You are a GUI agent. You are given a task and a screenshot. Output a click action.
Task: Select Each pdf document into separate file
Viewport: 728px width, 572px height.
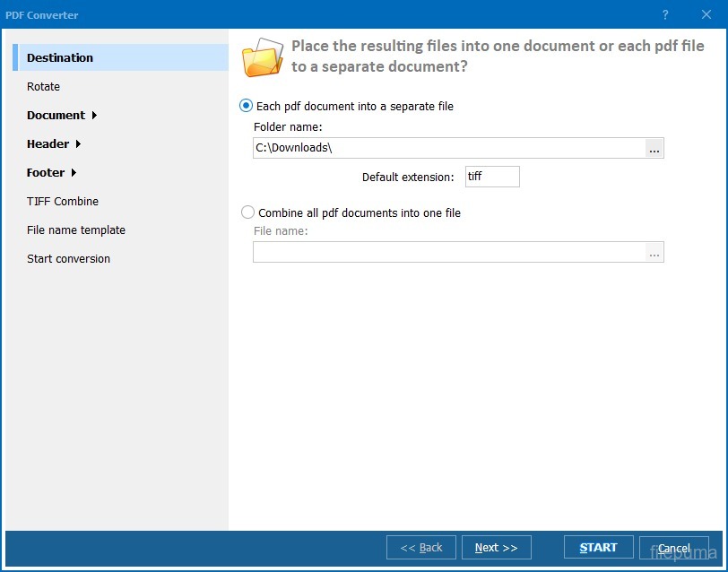[x=247, y=106]
